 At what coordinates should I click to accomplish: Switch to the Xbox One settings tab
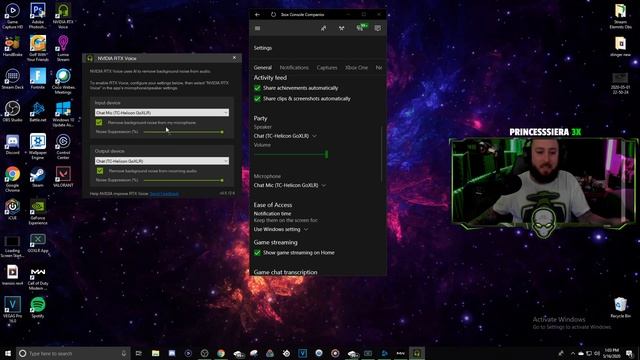356,67
